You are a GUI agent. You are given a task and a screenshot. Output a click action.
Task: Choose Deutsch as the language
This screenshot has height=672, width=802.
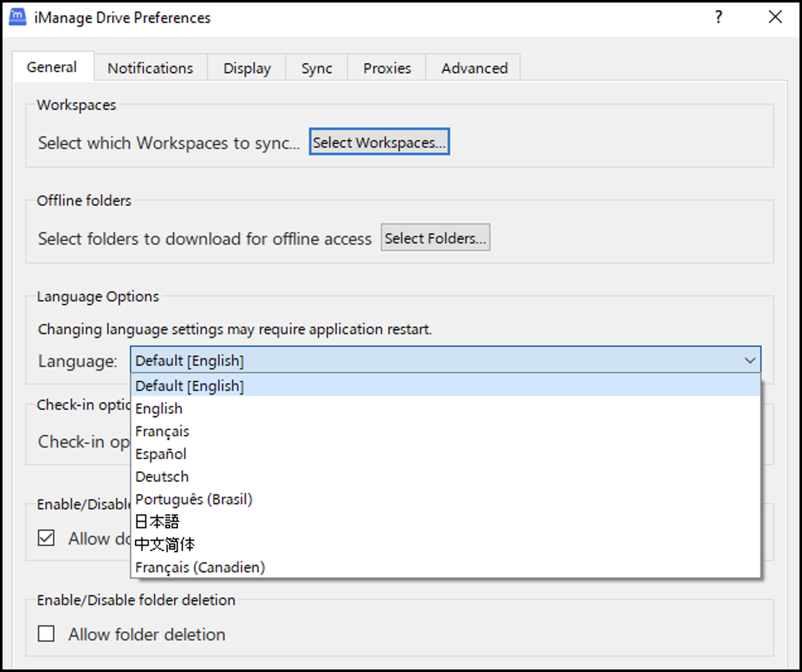pos(162,477)
